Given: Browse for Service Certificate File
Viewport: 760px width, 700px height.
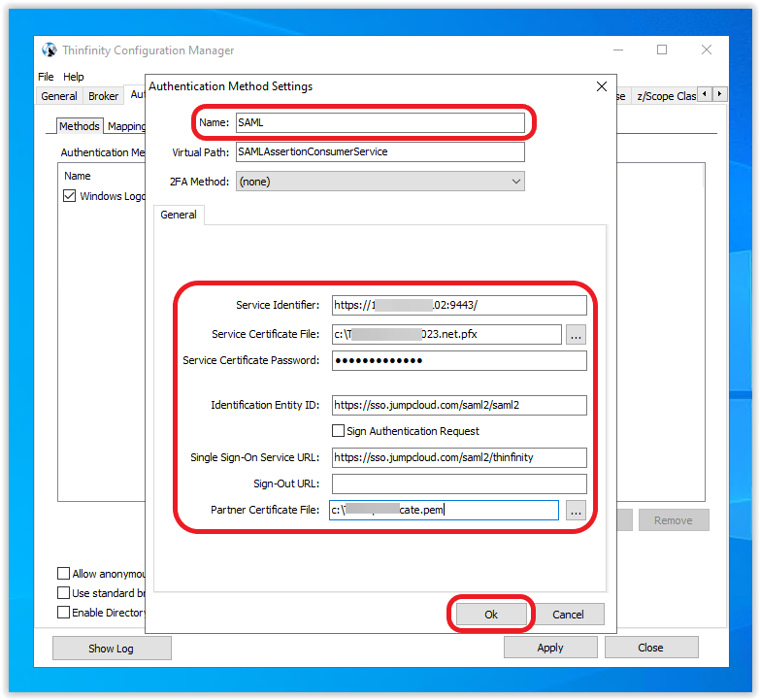Looking at the screenshot, I should (576, 335).
